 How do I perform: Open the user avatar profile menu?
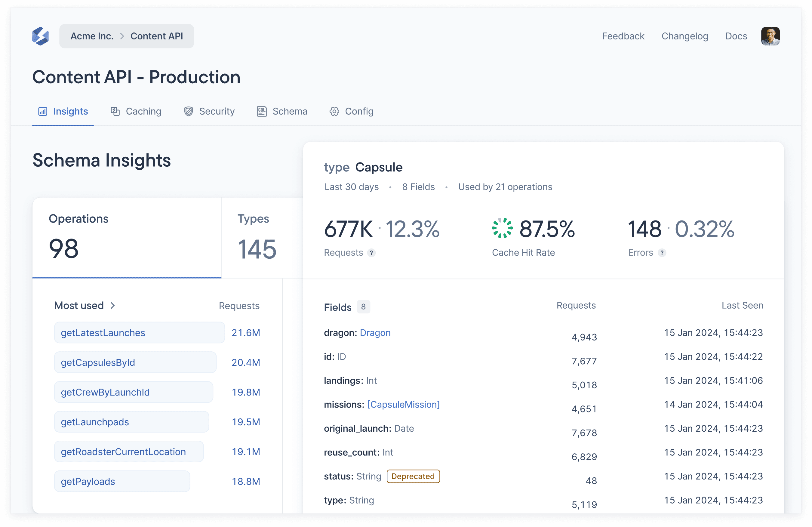tap(770, 36)
